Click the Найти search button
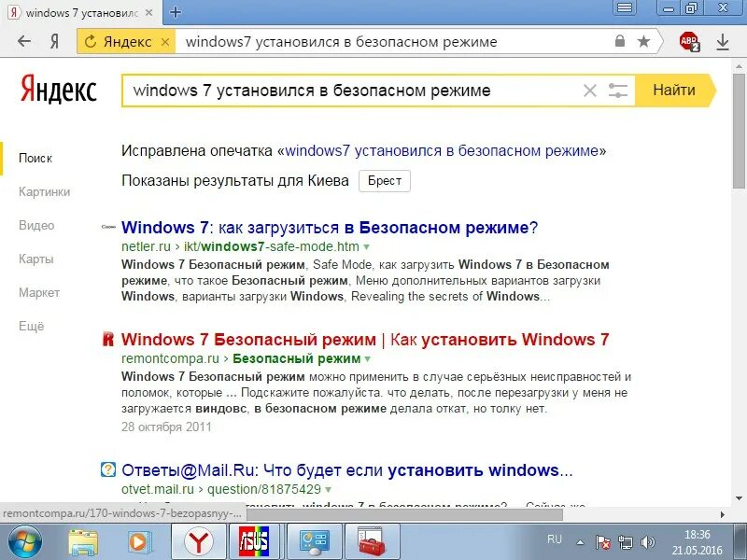This screenshot has width=747, height=560. (674, 90)
